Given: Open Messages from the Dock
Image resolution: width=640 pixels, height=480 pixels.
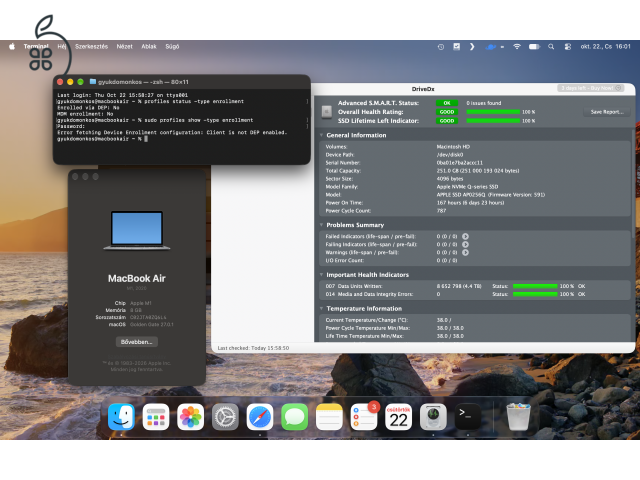Looking at the screenshot, I should [x=295, y=417].
